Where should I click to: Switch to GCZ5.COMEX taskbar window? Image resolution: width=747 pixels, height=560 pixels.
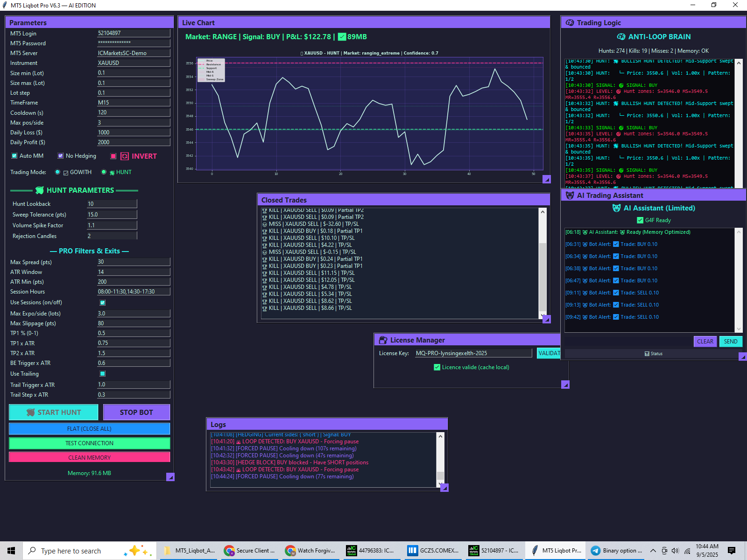433,551
